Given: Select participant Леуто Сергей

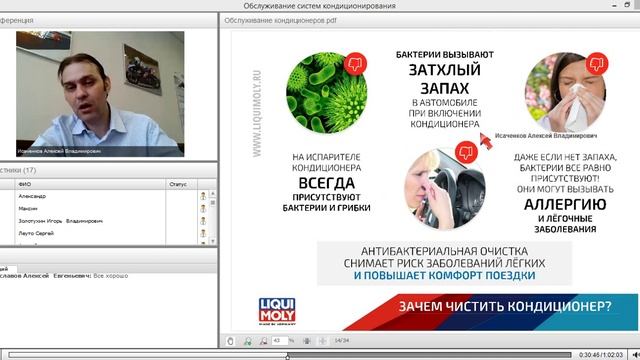Looking at the screenshot, I should (x=36, y=233).
